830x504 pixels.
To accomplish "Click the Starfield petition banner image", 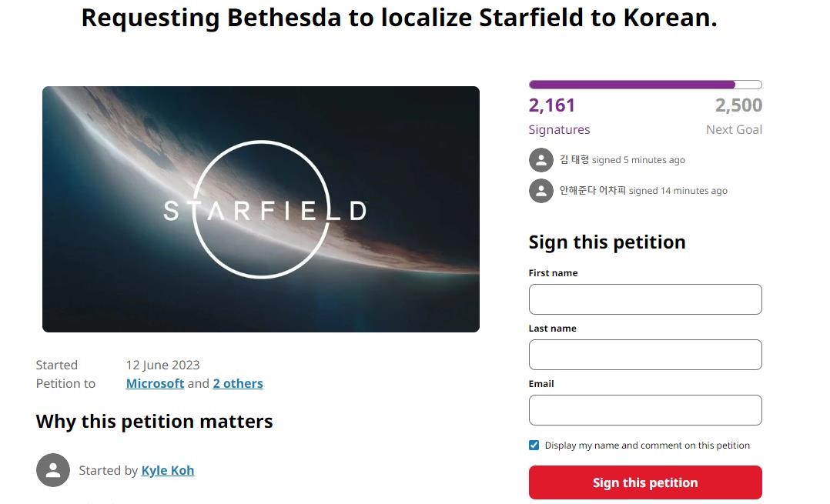I will (261, 209).
